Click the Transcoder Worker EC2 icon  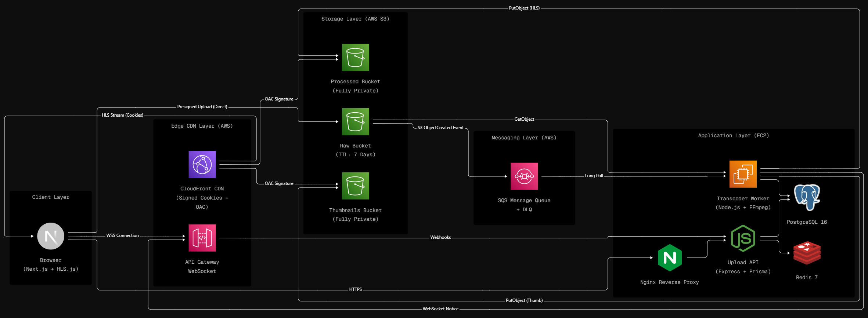click(743, 174)
